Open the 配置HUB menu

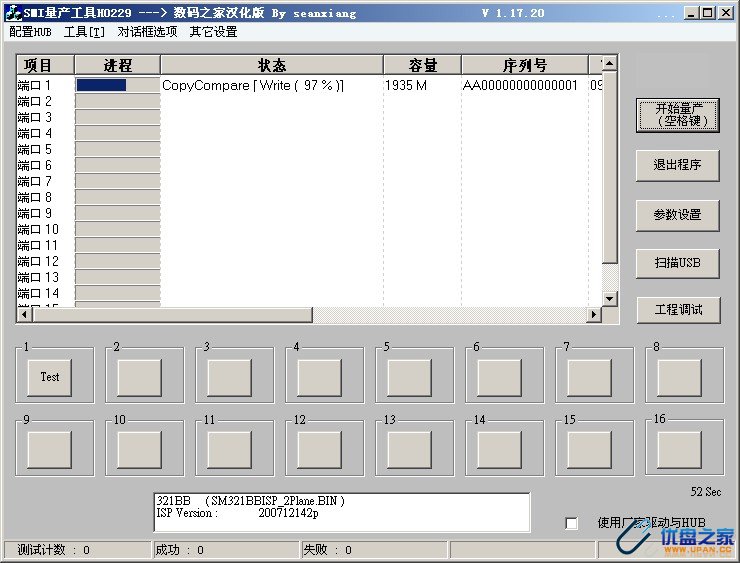(x=30, y=31)
